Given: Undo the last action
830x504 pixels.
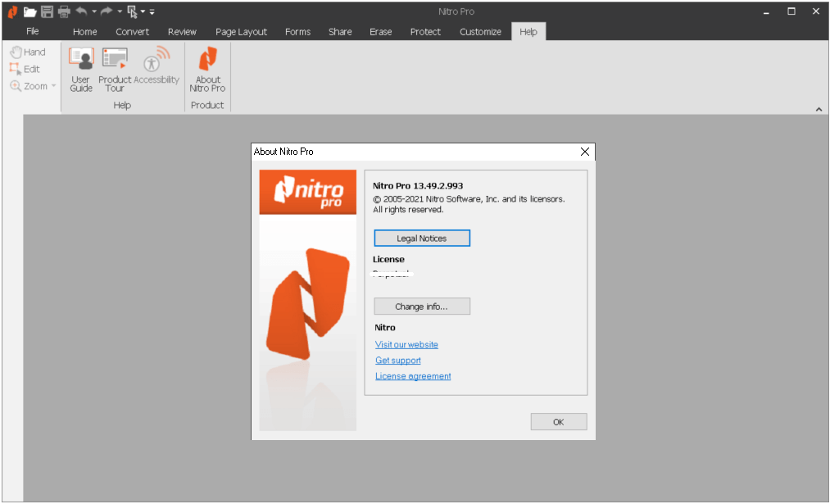Looking at the screenshot, I should (81, 11).
